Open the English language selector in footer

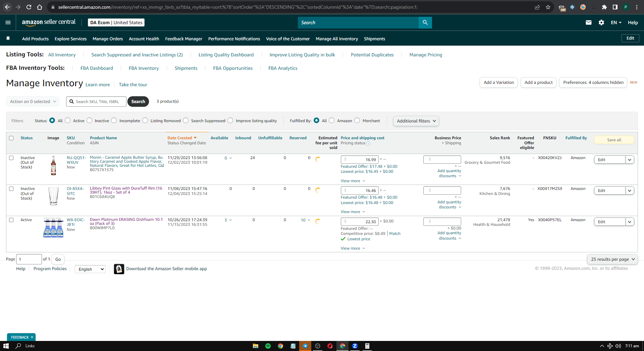[90, 269]
